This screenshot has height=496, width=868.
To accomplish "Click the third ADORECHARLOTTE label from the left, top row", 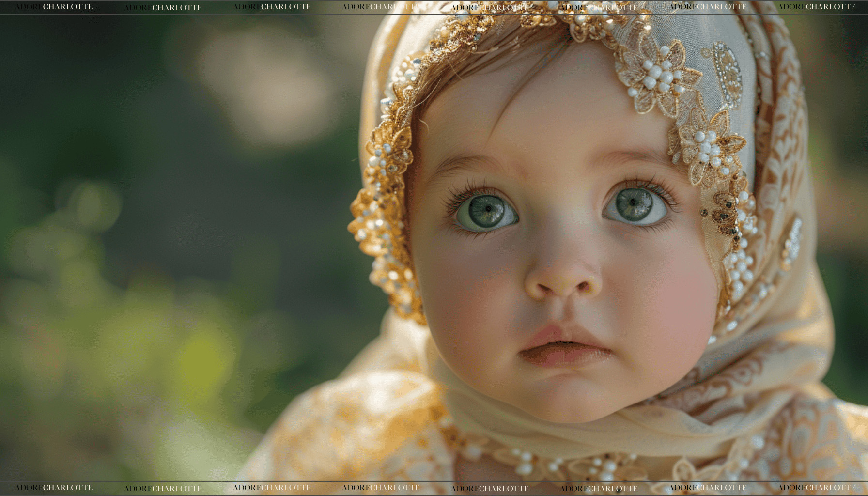I will [x=271, y=7].
